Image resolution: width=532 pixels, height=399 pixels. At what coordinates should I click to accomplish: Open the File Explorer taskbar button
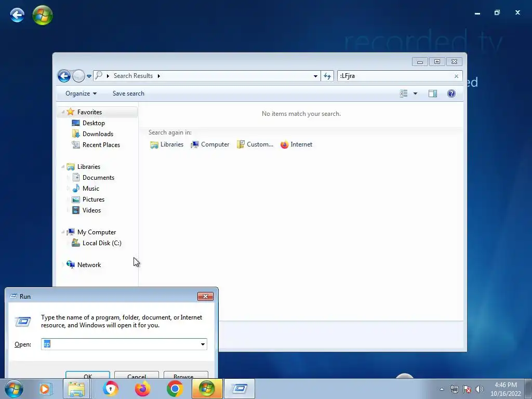[x=76, y=389]
